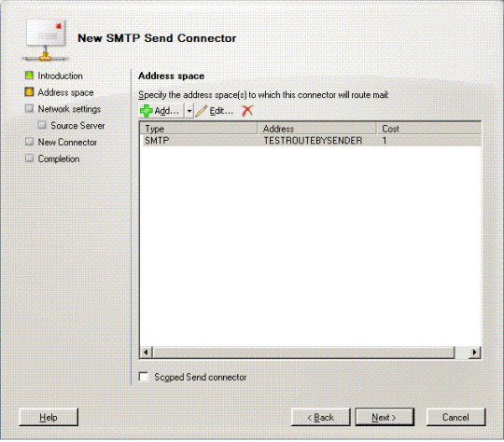Sort by the Cost column header
Viewport: 504px width, 442px height.
pyautogui.click(x=428, y=129)
